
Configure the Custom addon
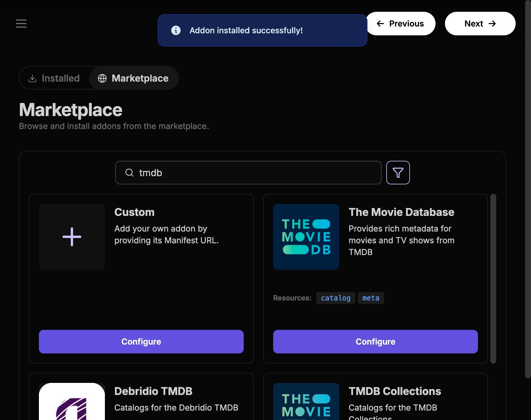(141, 342)
